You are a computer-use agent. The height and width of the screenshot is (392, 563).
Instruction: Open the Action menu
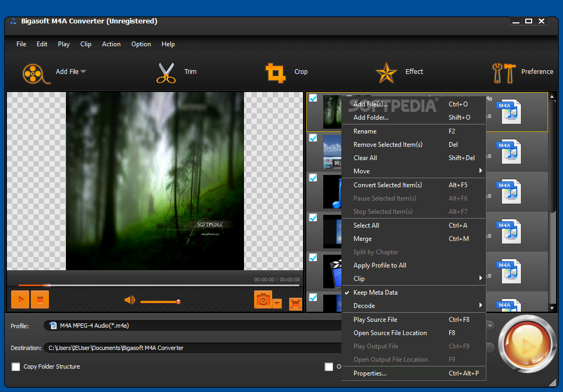pyautogui.click(x=111, y=44)
